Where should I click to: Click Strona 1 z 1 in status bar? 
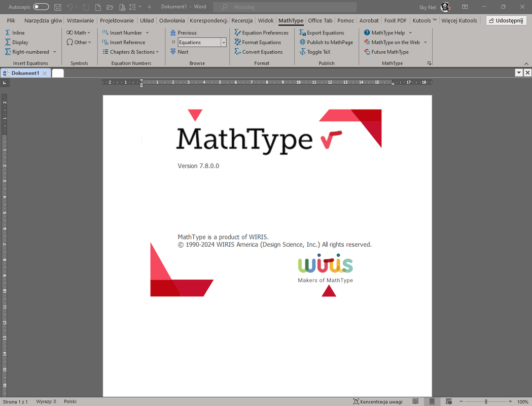(x=15, y=401)
